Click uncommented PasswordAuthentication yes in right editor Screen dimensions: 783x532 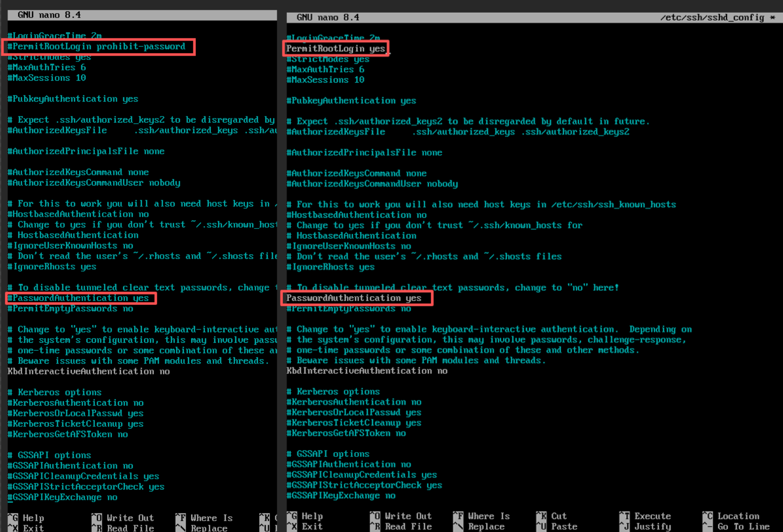[354, 298]
